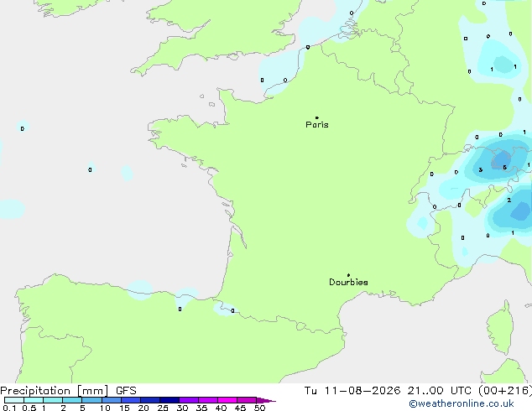Screen dimensions: 532x411
Task: Pick the magenta 45–50 mm legend swatch
Action: click(x=247, y=400)
